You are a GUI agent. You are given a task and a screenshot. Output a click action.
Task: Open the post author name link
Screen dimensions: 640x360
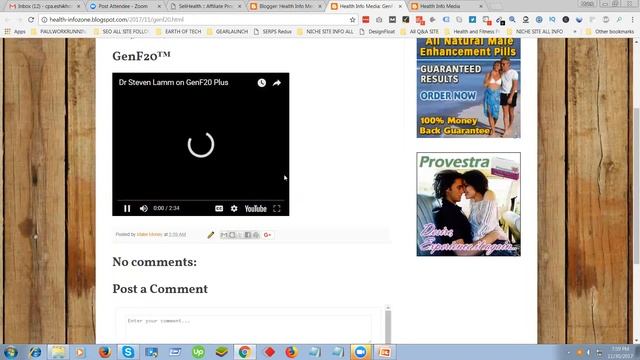click(149, 234)
